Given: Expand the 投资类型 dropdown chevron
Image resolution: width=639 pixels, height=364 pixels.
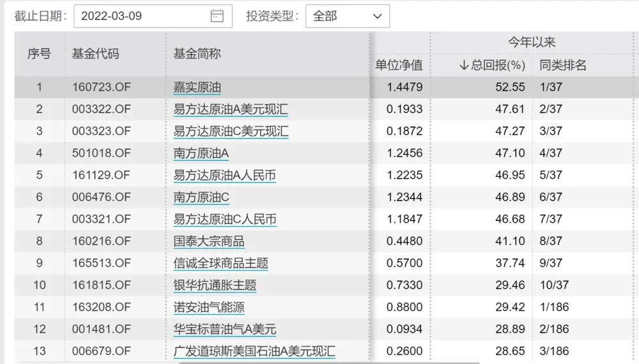Looking at the screenshot, I should pyautogui.click(x=378, y=17).
